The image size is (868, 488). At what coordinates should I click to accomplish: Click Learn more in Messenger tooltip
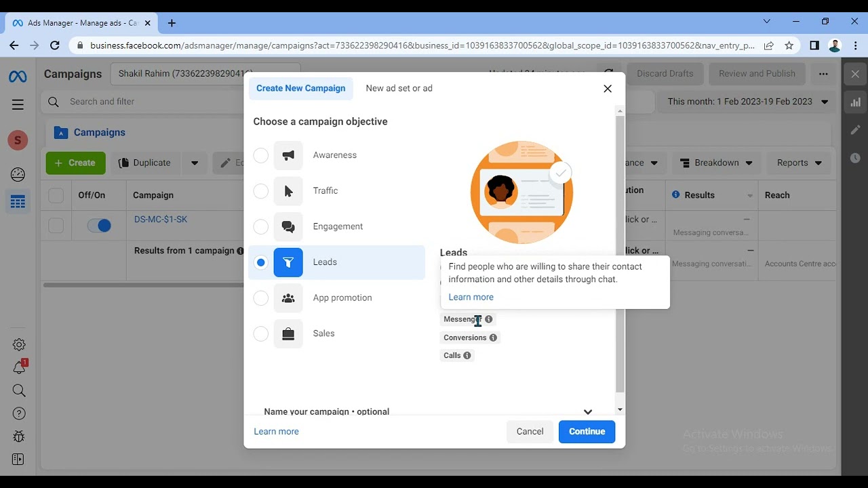tap(471, 298)
